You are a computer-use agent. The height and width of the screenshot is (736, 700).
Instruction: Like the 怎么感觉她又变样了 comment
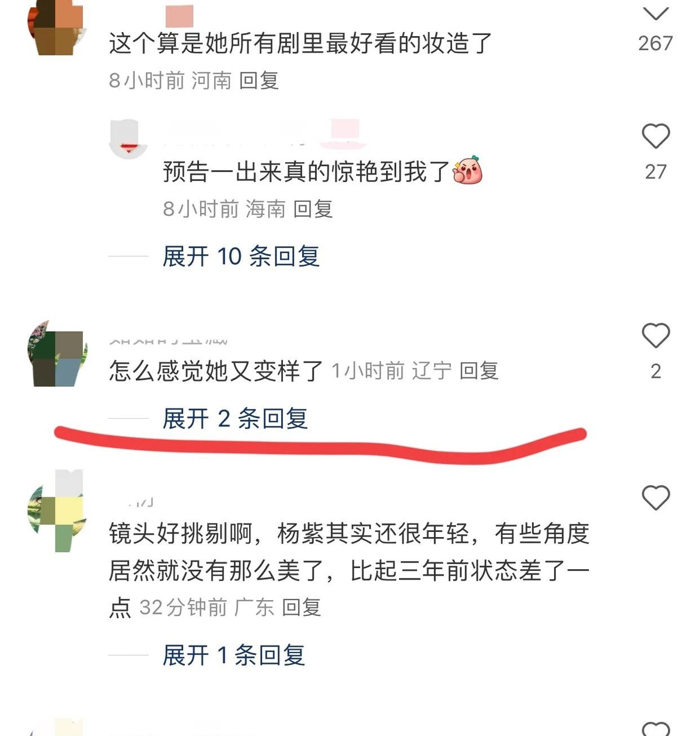(656, 335)
